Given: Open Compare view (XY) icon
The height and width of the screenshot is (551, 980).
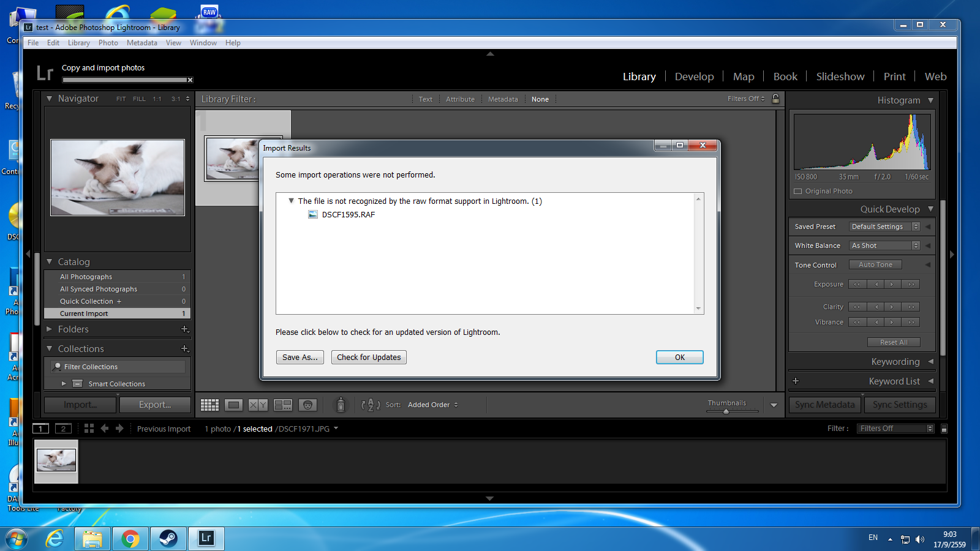Looking at the screenshot, I should [x=258, y=405].
